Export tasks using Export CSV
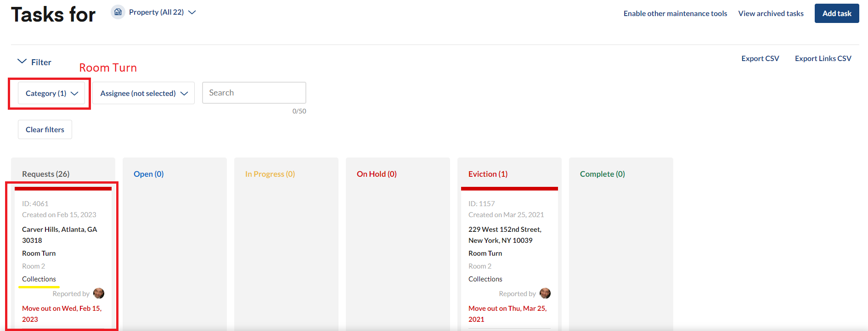Viewport: 868px width, 331px height. point(760,58)
